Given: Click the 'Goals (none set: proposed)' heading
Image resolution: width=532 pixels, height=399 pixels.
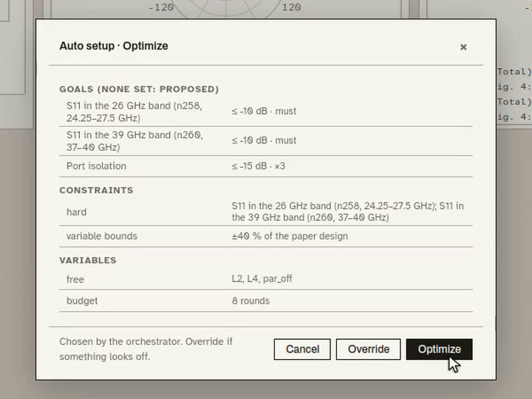Looking at the screenshot, I should [139, 89].
